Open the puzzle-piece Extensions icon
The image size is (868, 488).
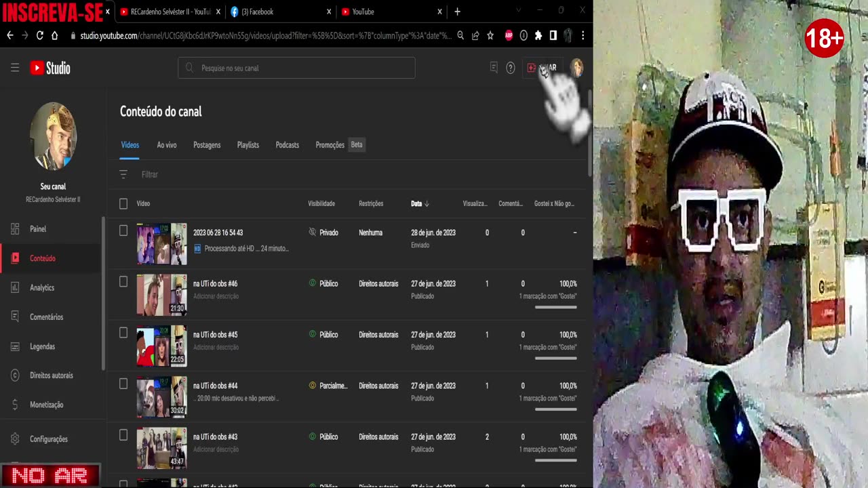[538, 35]
